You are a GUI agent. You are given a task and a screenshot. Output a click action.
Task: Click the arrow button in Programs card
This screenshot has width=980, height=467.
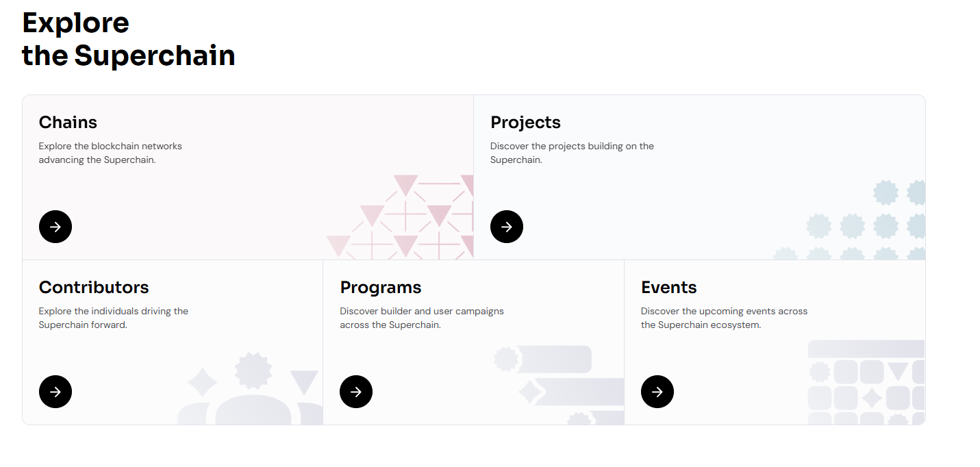click(x=356, y=392)
